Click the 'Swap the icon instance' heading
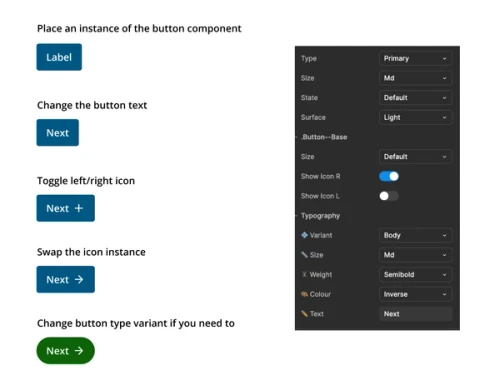 (91, 252)
